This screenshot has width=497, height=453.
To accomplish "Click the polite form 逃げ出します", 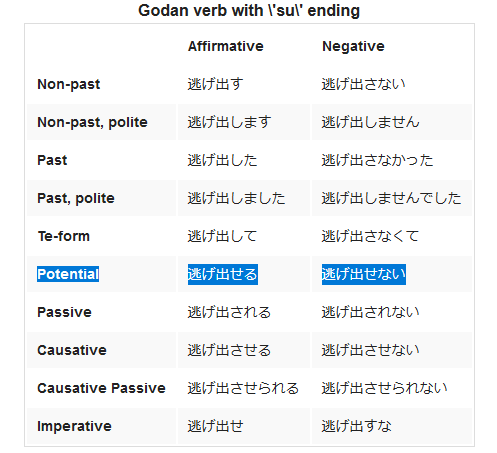I will pos(230,122).
